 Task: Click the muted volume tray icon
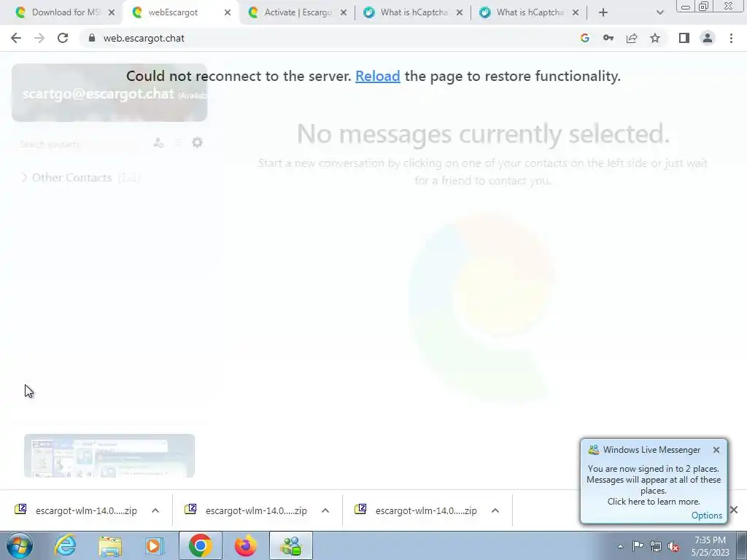tap(673, 546)
